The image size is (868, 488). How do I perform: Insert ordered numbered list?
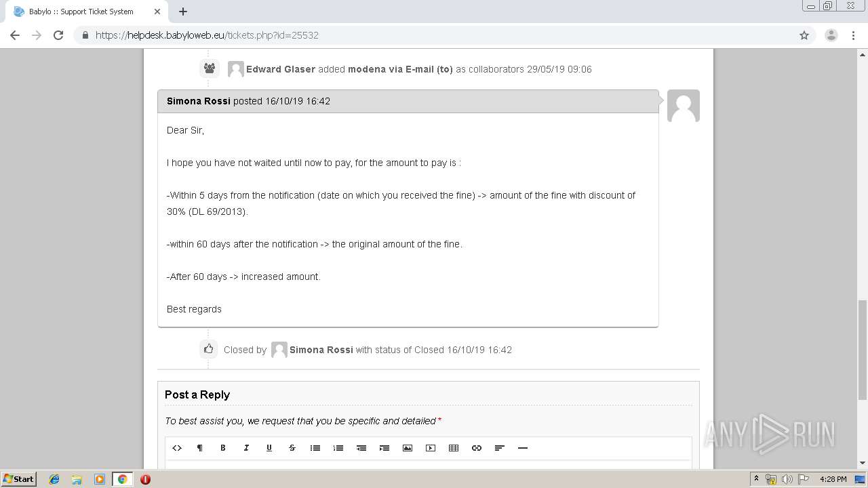coord(338,448)
